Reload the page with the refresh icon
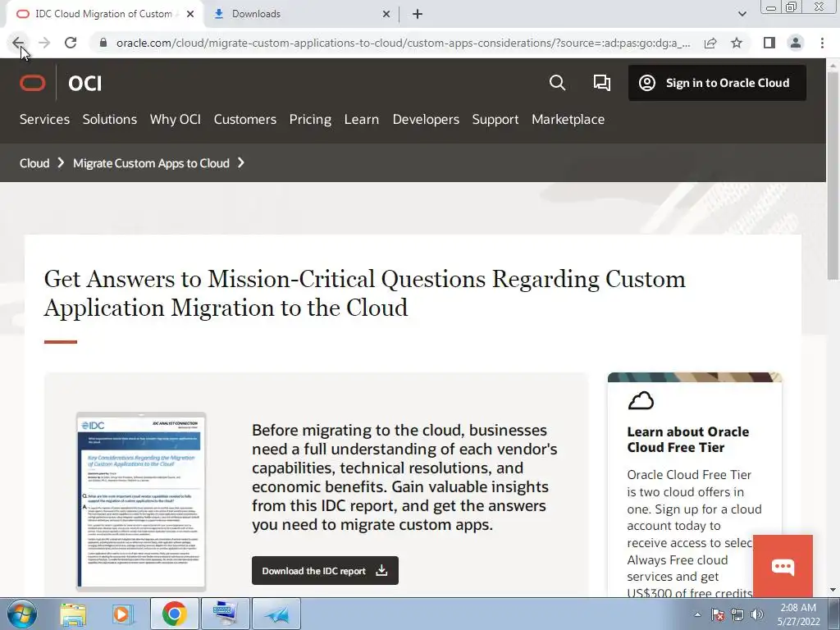The height and width of the screenshot is (630, 840). 71,43
